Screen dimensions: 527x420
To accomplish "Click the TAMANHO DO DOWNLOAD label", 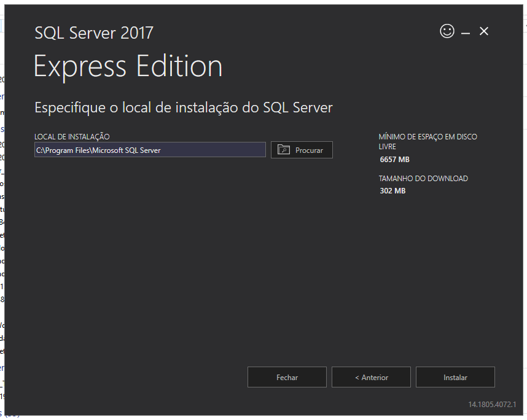I will pos(423,179).
